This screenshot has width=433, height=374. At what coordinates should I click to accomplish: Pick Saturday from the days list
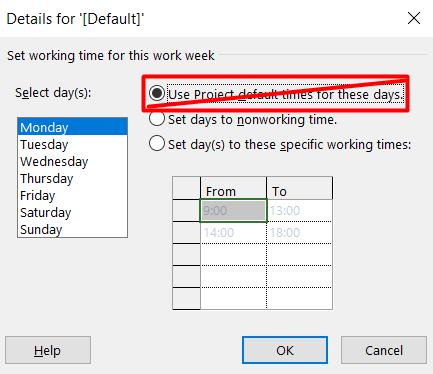(x=72, y=212)
